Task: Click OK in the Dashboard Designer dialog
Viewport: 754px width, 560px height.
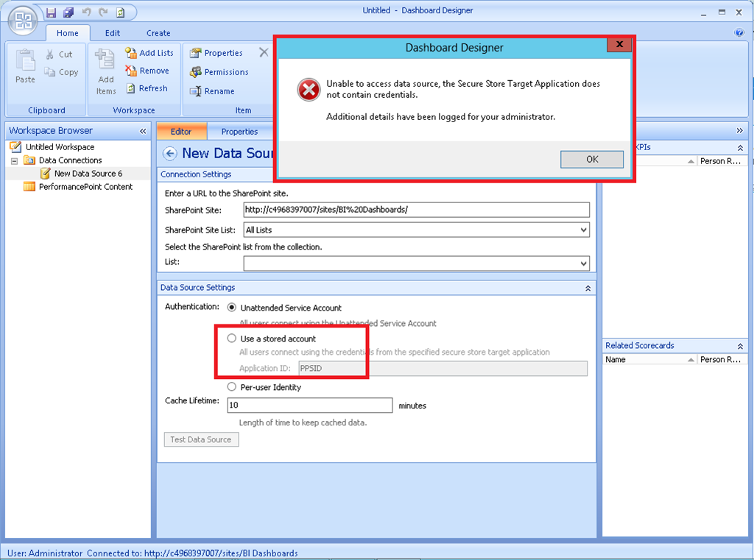Action: 592,159
